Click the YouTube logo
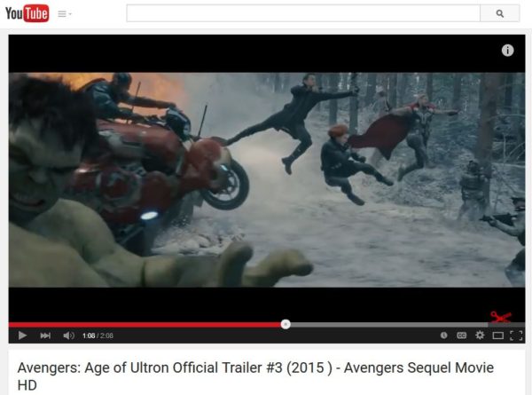The image size is (532, 395). pos(27,13)
